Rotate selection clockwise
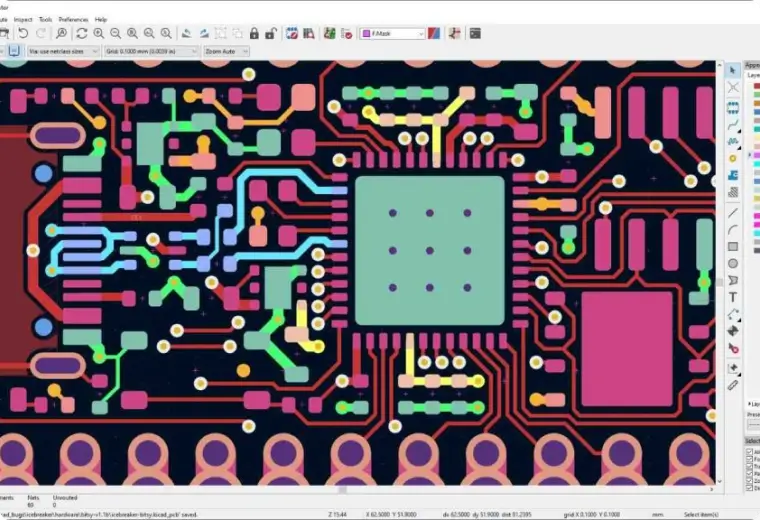Screen dimensions: 760x520 pos(204,33)
